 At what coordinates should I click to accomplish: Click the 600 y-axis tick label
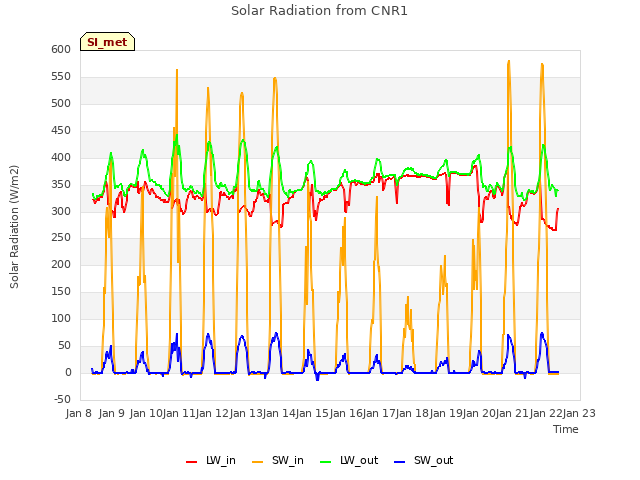pyautogui.click(x=61, y=49)
